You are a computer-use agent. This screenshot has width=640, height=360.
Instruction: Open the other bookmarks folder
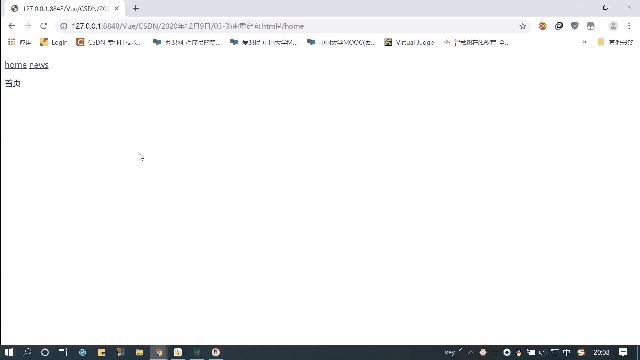(615, 42)
